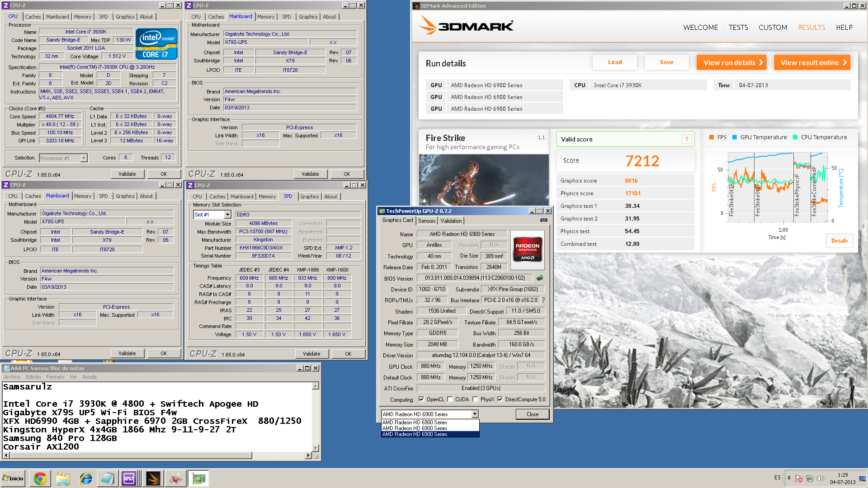
Task: Toggle the DirectCompute 5.0 checkbox
Action: pos(500,399)
